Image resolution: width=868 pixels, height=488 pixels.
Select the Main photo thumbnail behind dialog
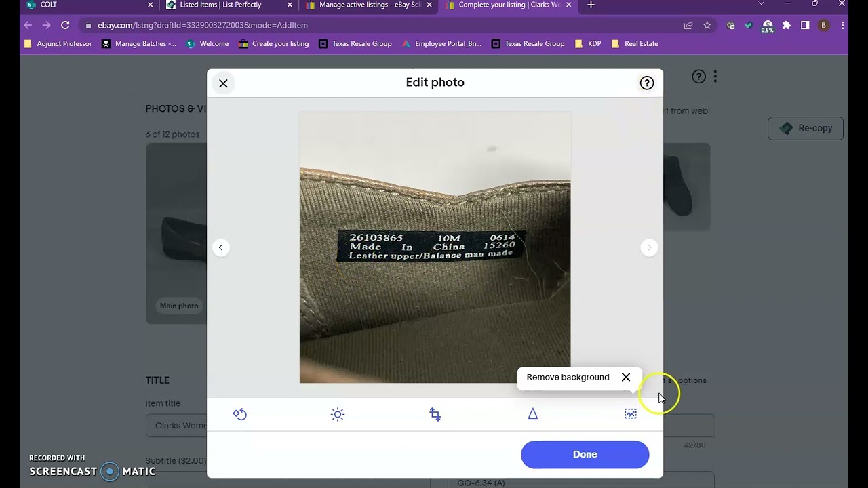(176, 233)
